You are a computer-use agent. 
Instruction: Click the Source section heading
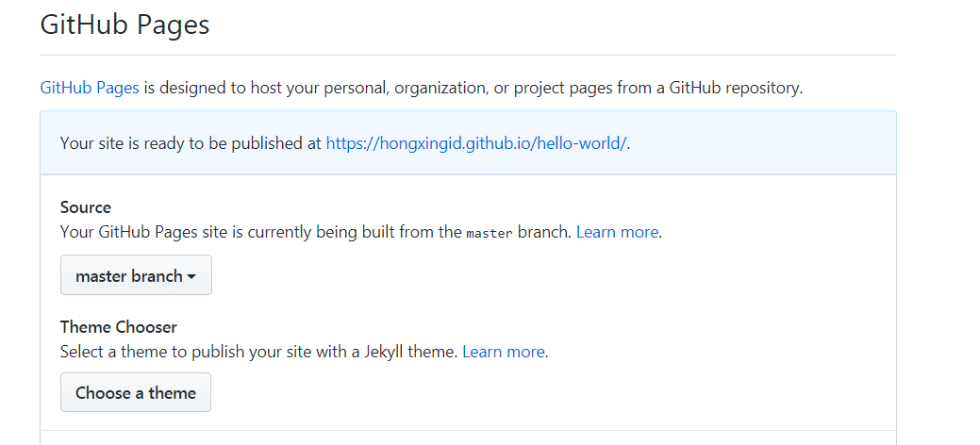coord(86,207)
